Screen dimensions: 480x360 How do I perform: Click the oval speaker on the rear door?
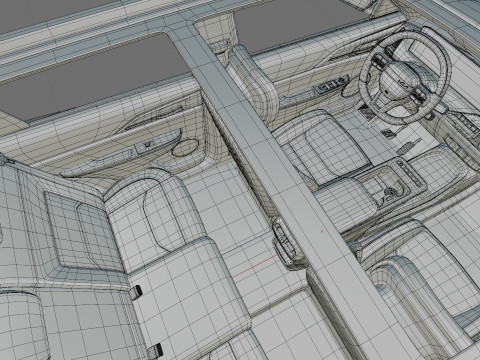185,148
